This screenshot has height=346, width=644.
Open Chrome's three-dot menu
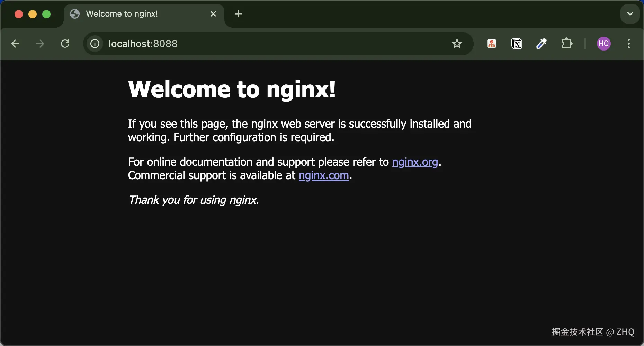point(629,44)
